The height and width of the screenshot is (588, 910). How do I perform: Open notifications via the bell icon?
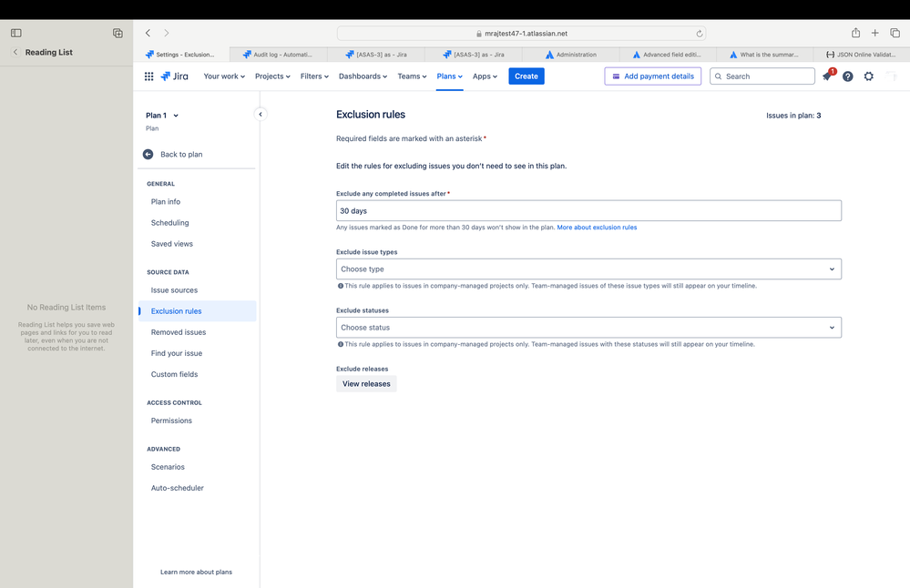tap(826, 76)
